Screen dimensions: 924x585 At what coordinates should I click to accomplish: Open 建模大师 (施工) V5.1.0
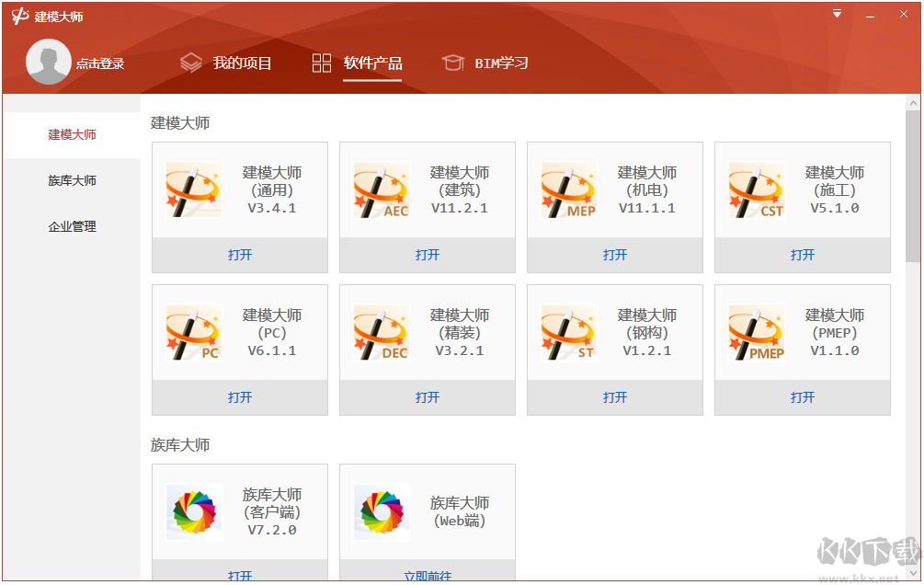pyautogui.click(x=803, y=255)
